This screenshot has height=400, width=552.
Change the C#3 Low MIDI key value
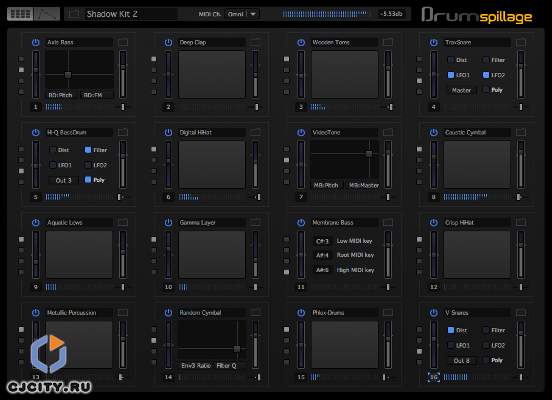[322, 241]
